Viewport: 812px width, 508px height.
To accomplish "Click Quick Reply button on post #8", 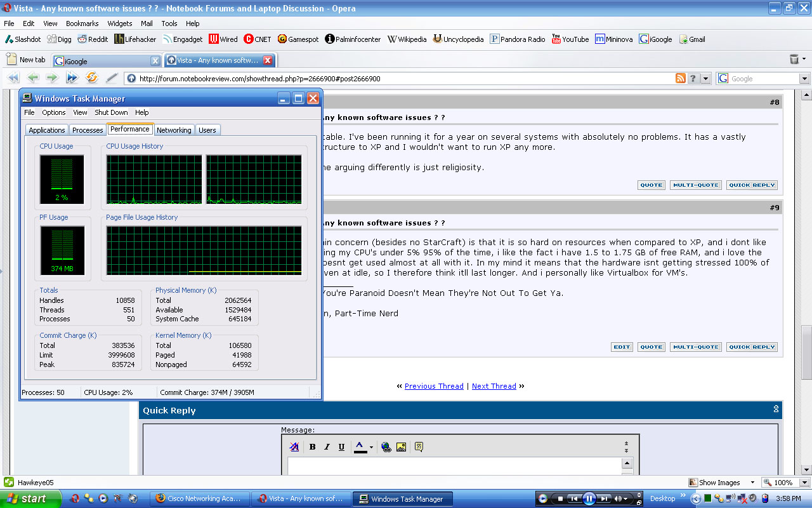I will 752,185.
